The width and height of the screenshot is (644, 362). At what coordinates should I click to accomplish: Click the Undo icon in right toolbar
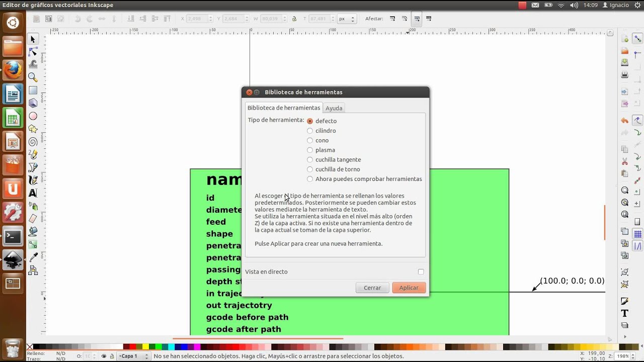(x=624, y=121)
